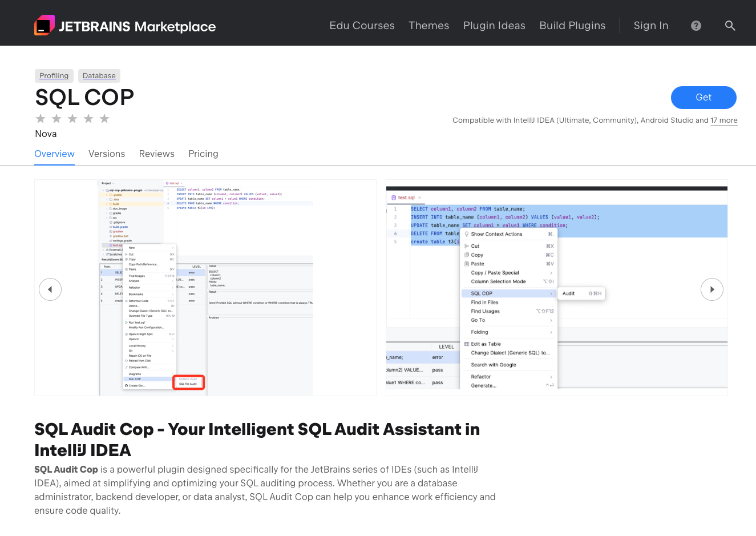756x536 pixels.
Task: Click the SQL Audit Cop description heading
Action: click(x=257, y=440)
